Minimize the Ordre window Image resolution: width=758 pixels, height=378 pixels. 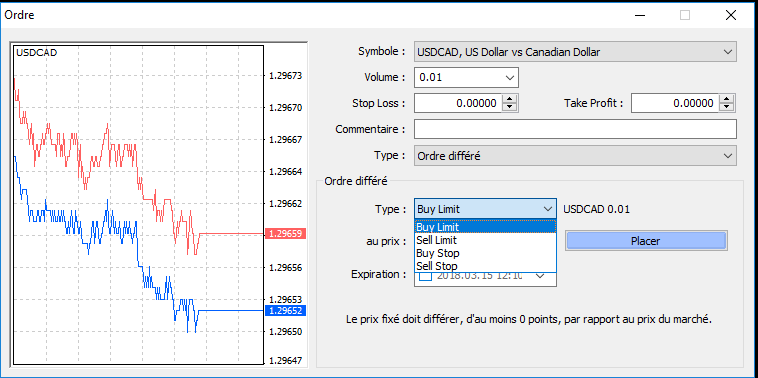tap(639, 15)
